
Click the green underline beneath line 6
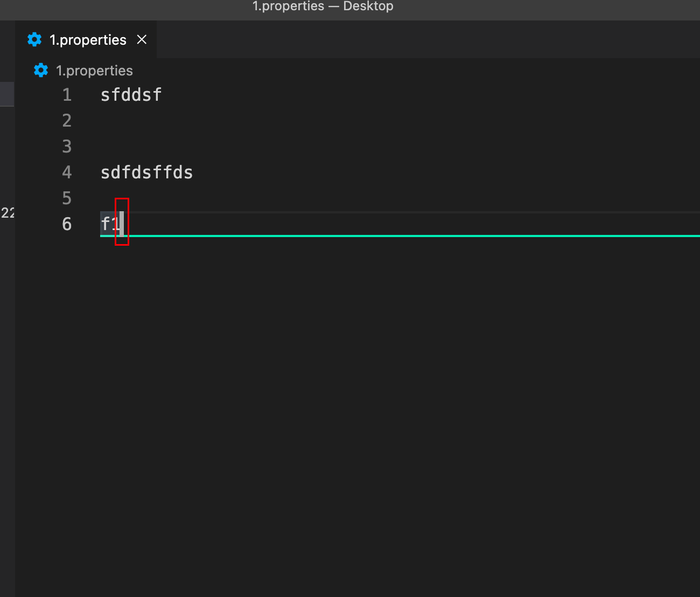coord(323,235)
